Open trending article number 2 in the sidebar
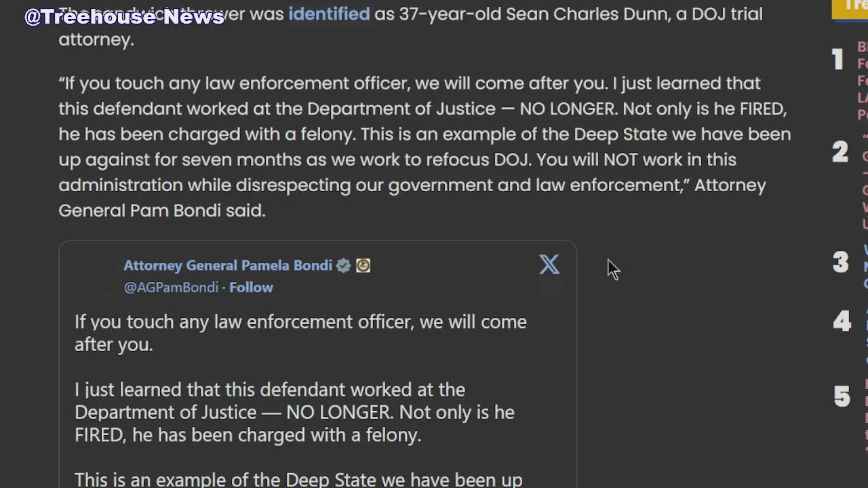Image resolution: width=868 pixels, height=488 pixels. pyautogui.click(x=865, y=182)
